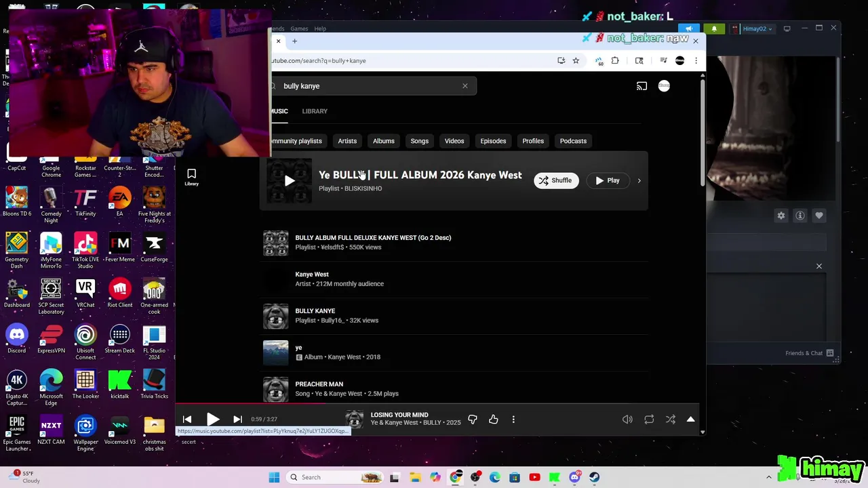Bookmark this page with the star icon

click(x=576, y=60)
